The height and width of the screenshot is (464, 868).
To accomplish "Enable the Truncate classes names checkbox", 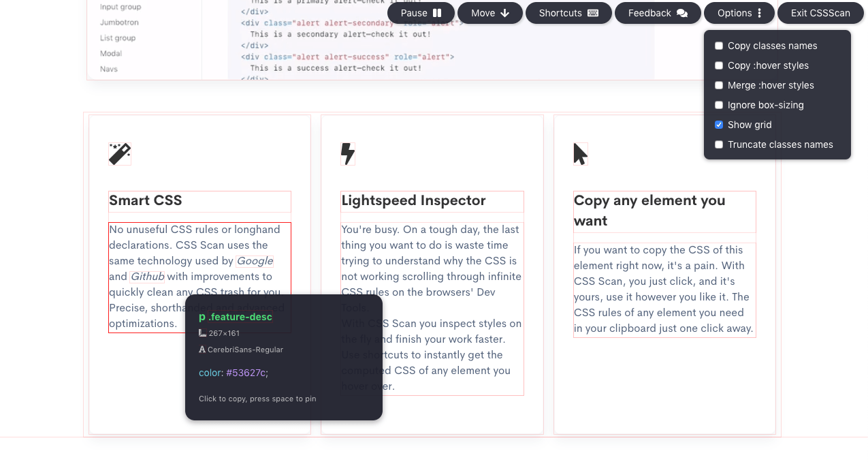I will point(719,144).
